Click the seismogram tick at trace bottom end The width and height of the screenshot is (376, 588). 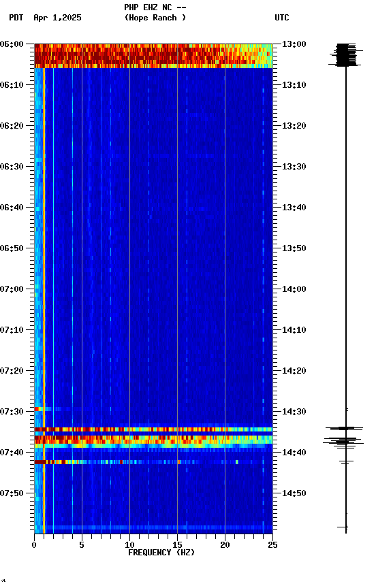[x=344, y=527]
